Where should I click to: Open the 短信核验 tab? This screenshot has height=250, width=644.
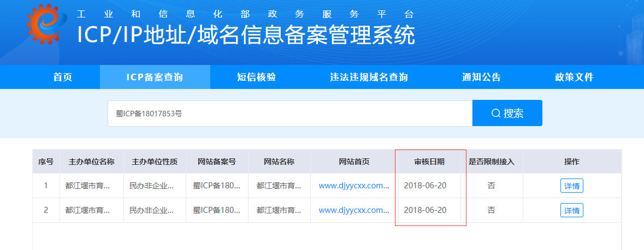[x=256, y=77]
